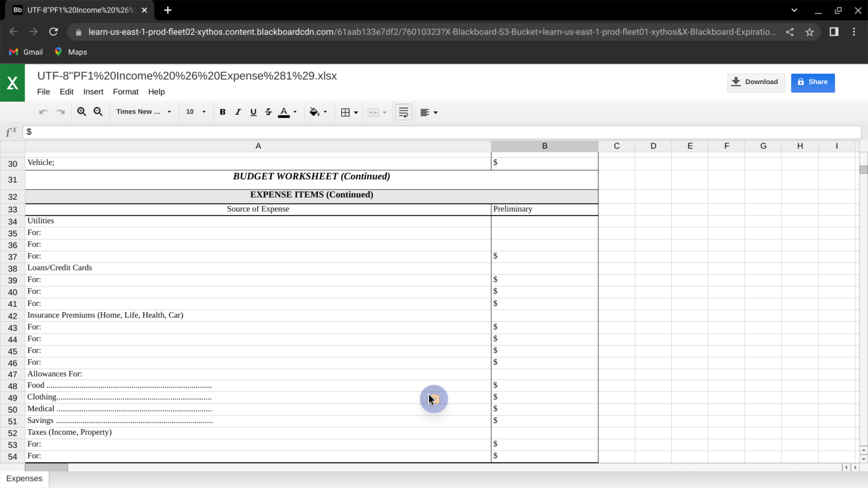
Task: Open the font size 10 dropdown
Action: click(x=195, y=112)
